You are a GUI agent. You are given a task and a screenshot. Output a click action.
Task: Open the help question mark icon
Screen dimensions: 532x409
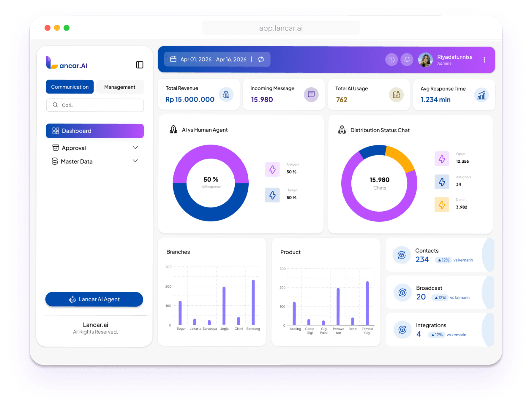pos(391,60)
